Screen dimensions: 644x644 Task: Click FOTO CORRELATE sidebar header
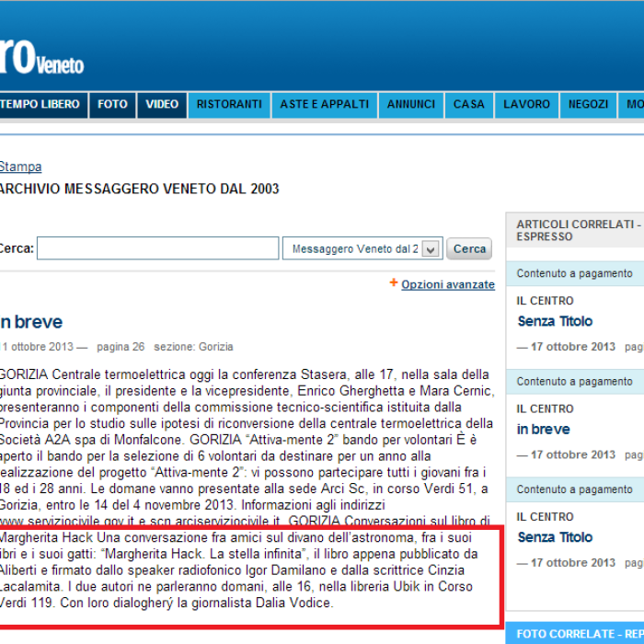(x=575, y=633)
